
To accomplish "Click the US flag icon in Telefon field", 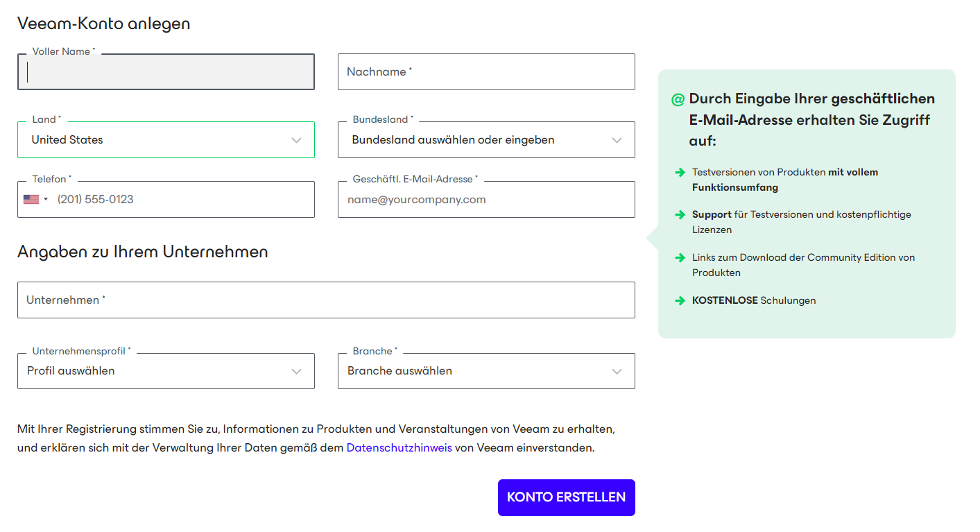I will coord(31,199).
